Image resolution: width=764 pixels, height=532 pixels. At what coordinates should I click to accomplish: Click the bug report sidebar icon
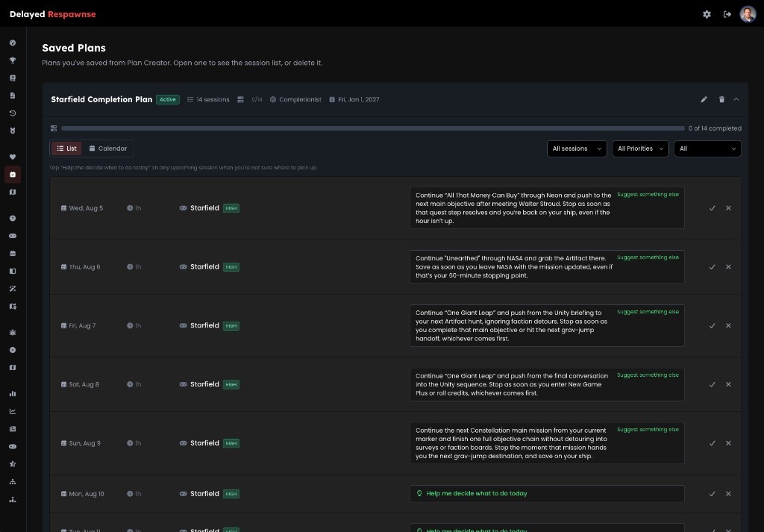(x=13, y=332)
